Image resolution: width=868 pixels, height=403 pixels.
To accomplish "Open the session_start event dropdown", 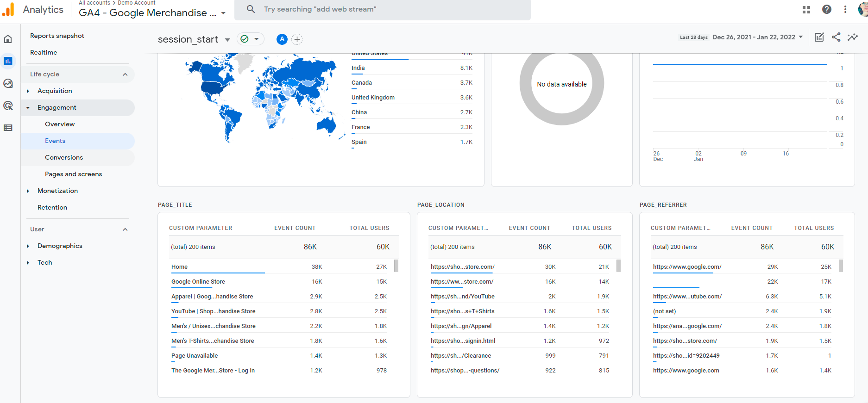I will point(227,40).
